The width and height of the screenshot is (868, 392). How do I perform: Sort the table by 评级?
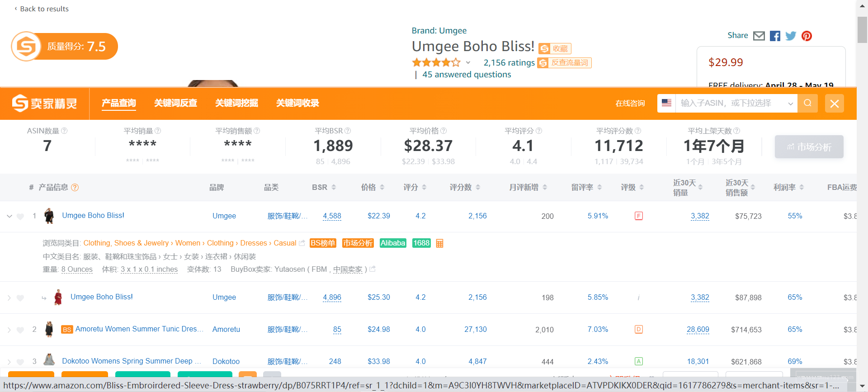coord(642,187)
